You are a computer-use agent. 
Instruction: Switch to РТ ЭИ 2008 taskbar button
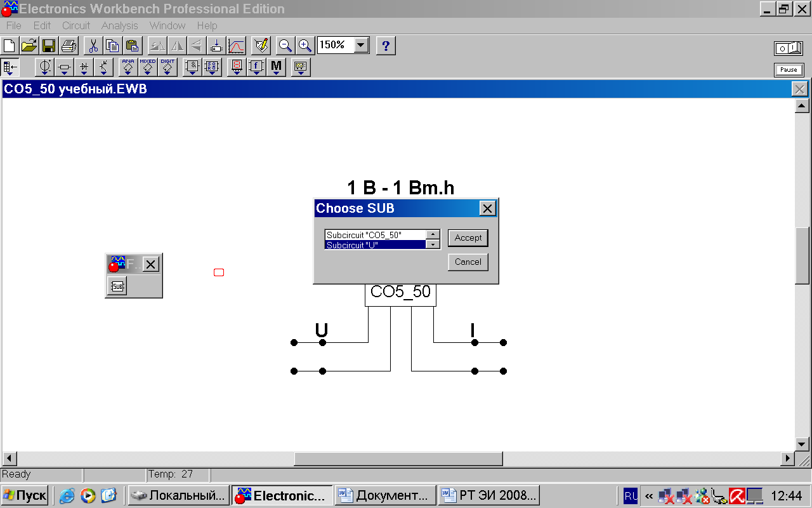[488, 495]
